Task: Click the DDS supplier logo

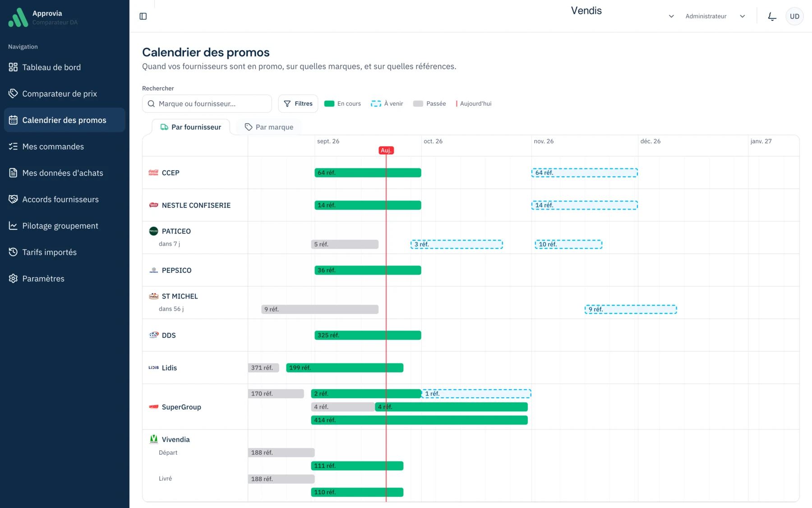Action: tap(153, 335)
